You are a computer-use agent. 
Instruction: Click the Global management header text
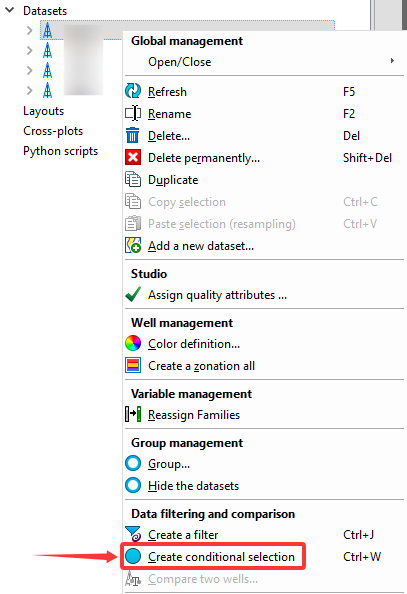(187, 41)
